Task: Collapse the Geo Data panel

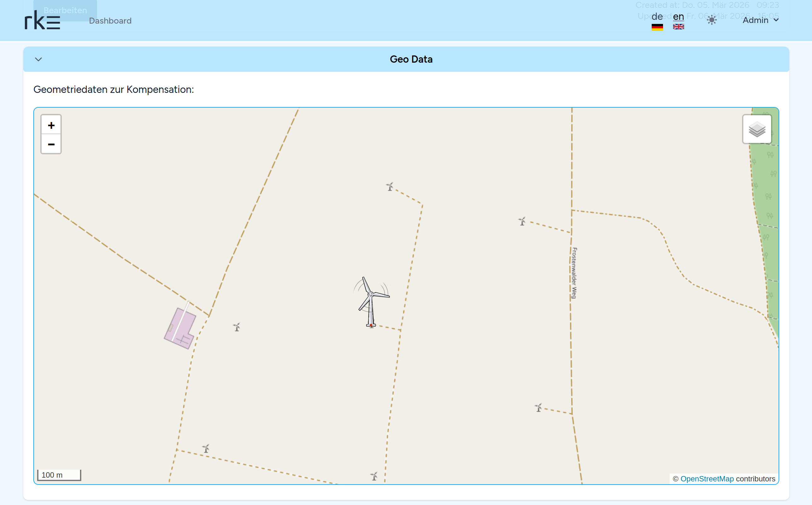Action: [x=38, y=59]
